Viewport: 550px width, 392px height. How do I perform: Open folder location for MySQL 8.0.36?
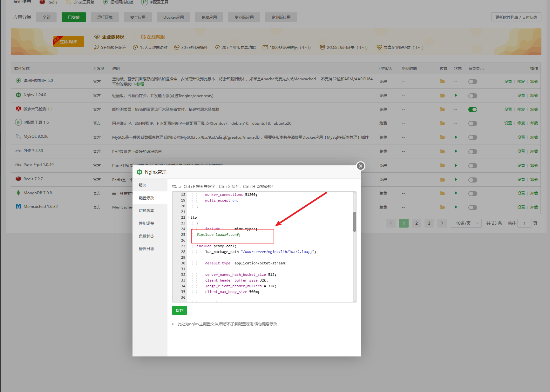pyautogui.click(x=442, y=137)
